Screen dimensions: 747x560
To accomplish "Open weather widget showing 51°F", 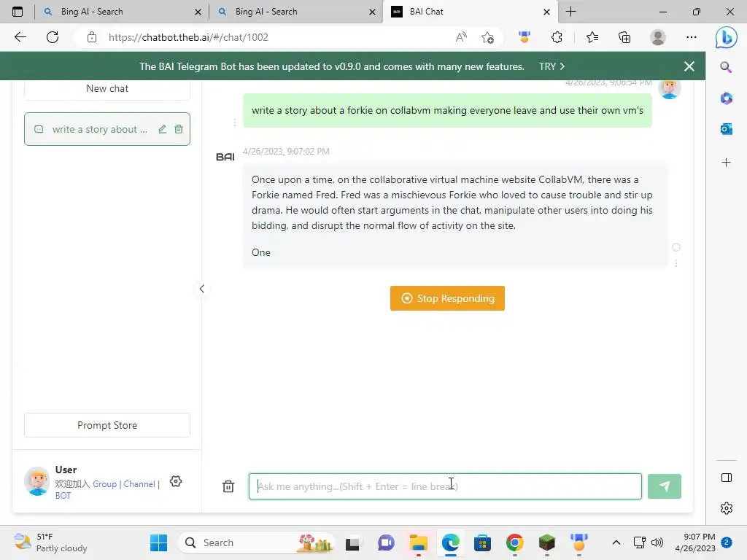I will tap(50, 542).
